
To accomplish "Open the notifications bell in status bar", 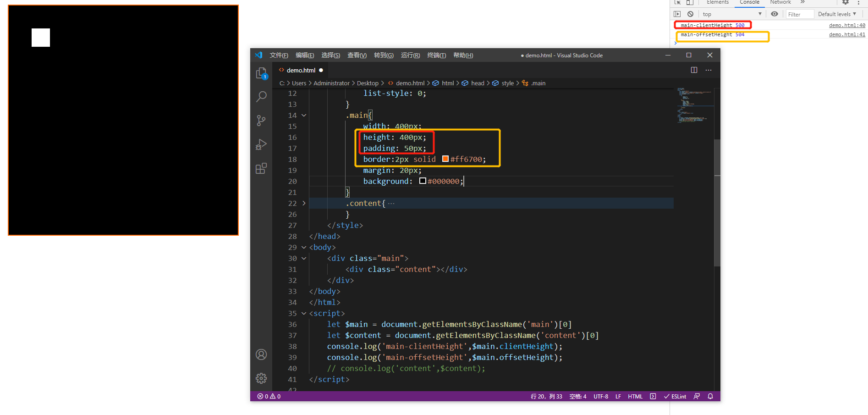I will point(710,396).
